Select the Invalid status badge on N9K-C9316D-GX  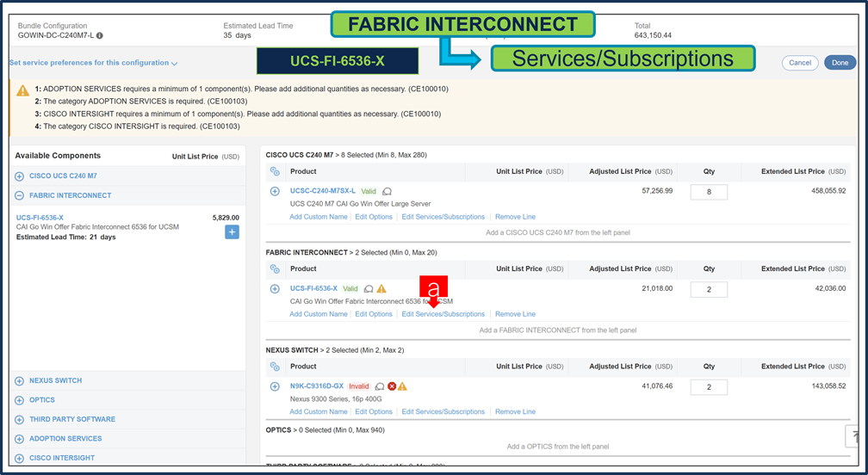pyautogui.click(x=359, y=386)
